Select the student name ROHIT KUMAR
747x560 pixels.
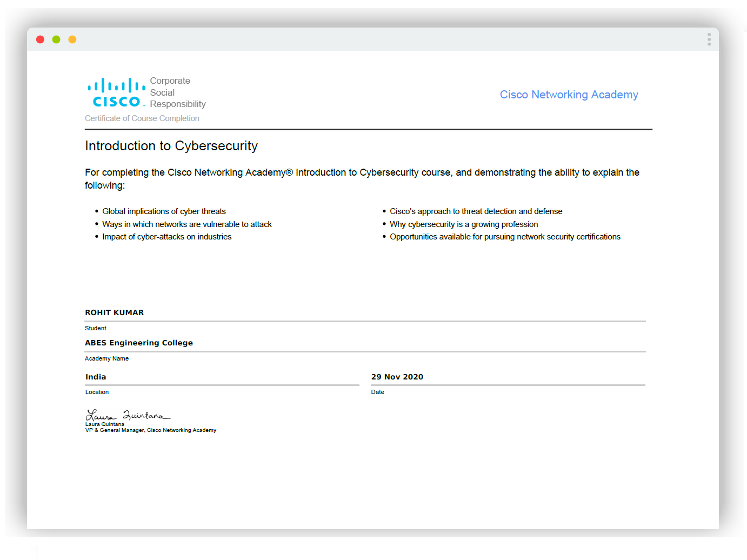tap(115, 312)
